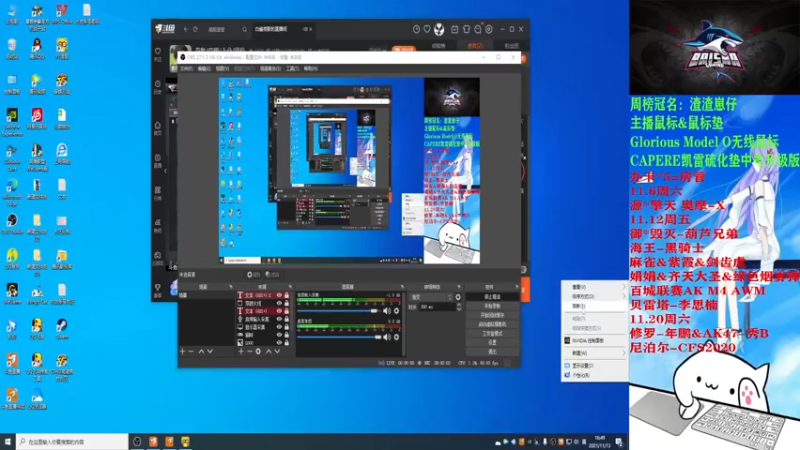The height and width of the screenshot is (450, 800).
Task: Open the shirt skin icon in Douyu
Action: click(x=466, y=30)
